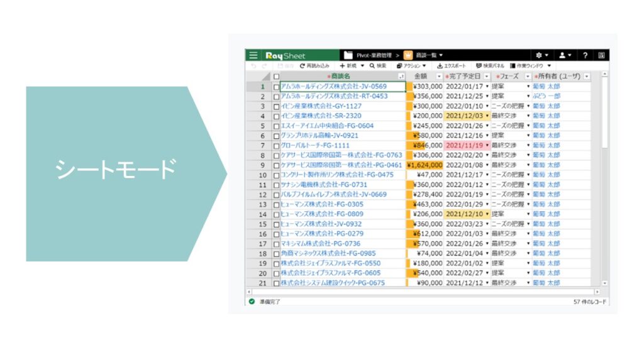Click the vertical scrollbar thumb
Image resolution: width=644 pixels, height=362 pixels.
coord(604,114)
